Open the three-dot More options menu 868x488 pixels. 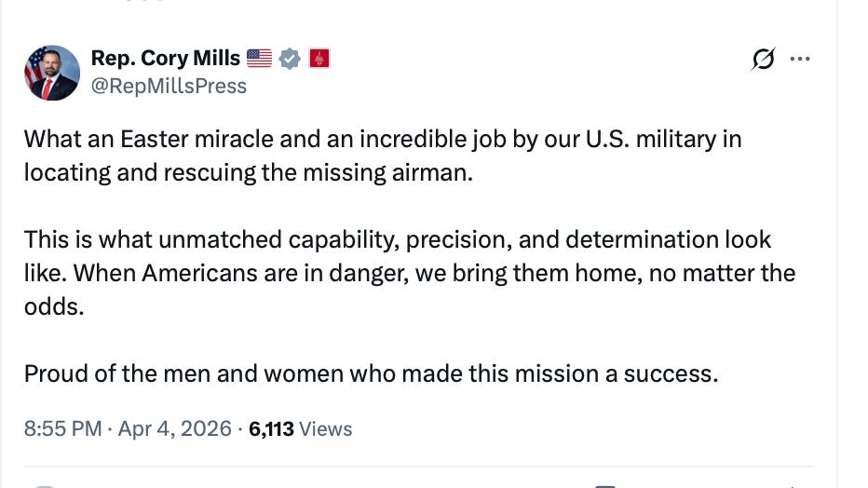pos(800,61)
